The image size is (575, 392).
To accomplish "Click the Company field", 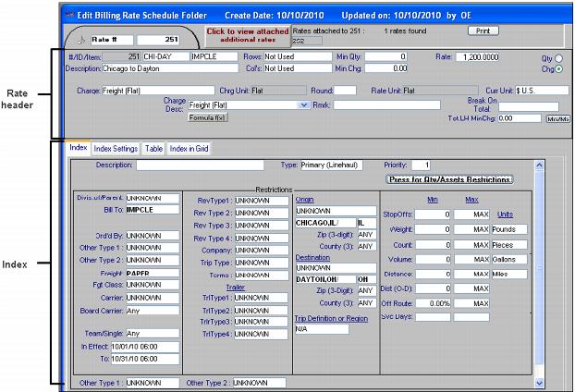I will tap(262, 251).
